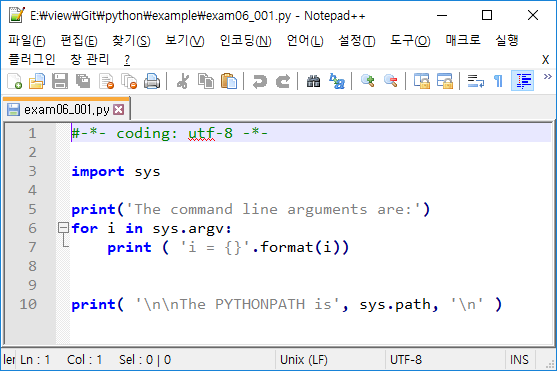Click the Notepad++ title bar icon
The width and height of the screenshot is (557, 371).
[16, 15]
